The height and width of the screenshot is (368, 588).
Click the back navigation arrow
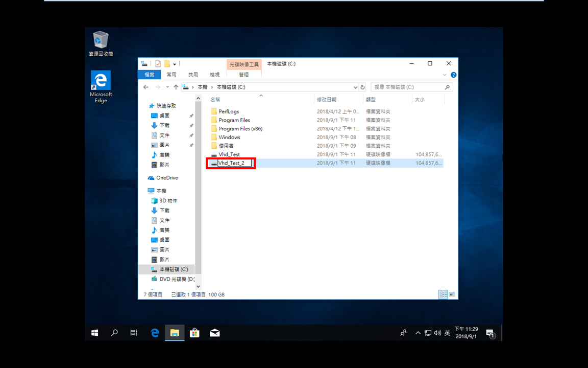[x=146, y=87]
